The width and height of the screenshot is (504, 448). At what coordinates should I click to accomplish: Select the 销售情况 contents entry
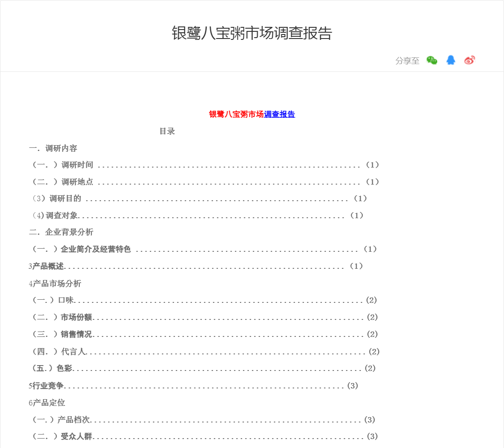pos(205,334)
